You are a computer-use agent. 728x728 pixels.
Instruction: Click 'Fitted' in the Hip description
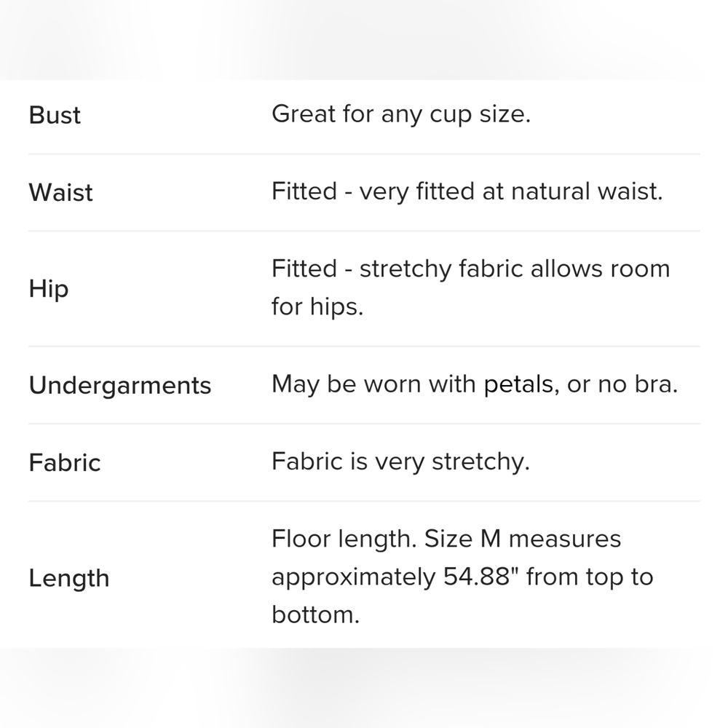click(304, 269)
